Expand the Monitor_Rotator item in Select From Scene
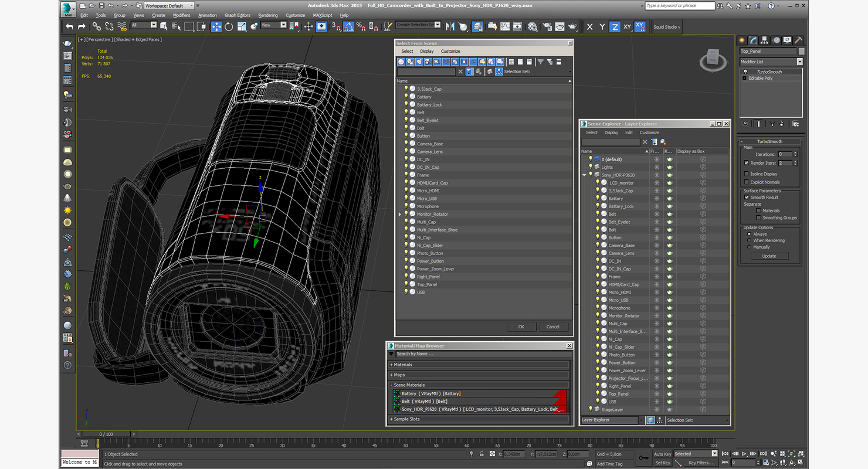868x469 pixels. [400, 214]
